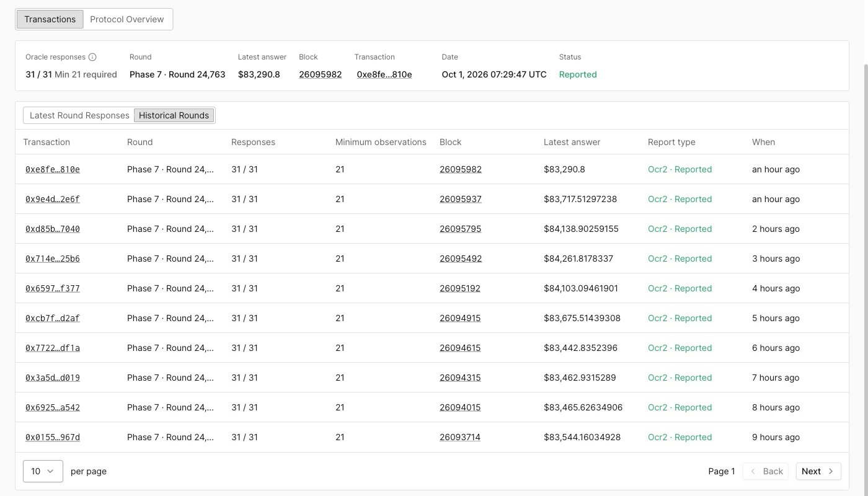Click the latest answer $83,544.16034928
The image size is (868, 496).
pos(582,437)
